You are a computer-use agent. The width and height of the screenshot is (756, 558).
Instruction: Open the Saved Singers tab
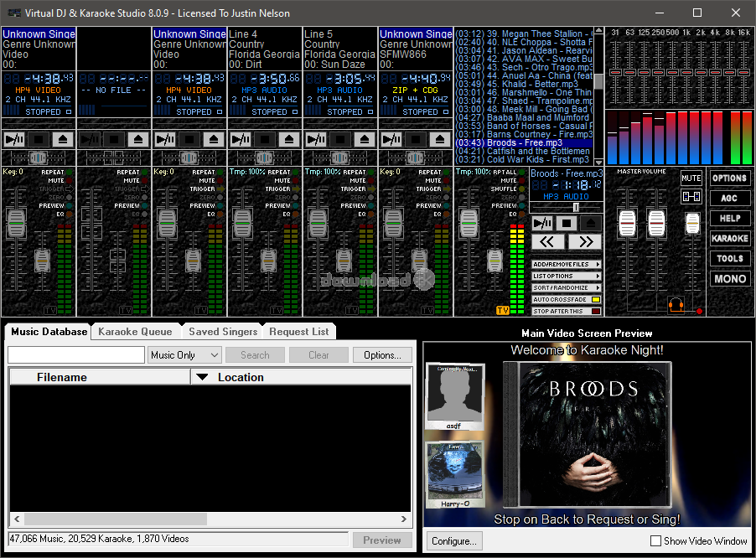tap(221, 331)
